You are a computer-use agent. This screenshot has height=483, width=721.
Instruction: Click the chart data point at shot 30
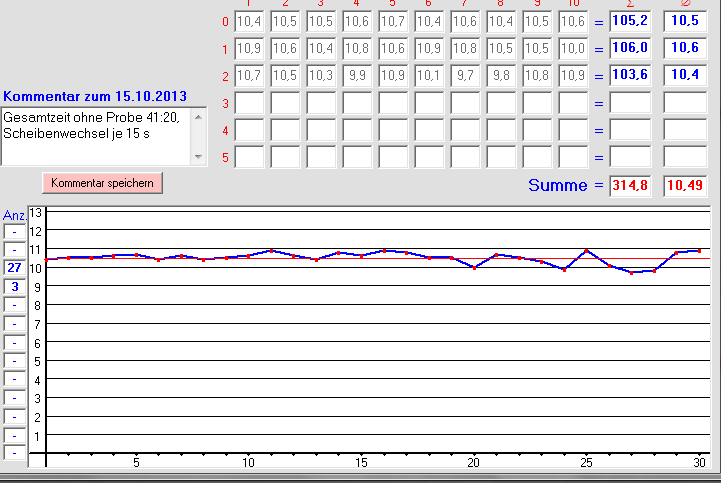tap(699, 251)
